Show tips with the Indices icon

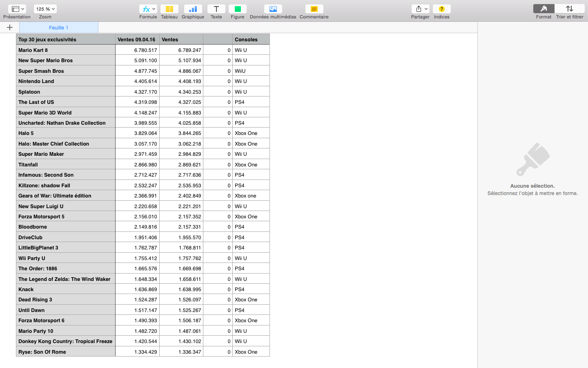pyautogui.click(x=441, y=9)
